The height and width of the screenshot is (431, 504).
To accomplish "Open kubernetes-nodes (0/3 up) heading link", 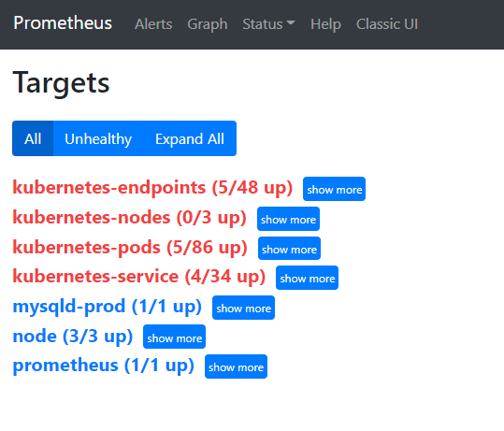I will [x=129, y=218].
